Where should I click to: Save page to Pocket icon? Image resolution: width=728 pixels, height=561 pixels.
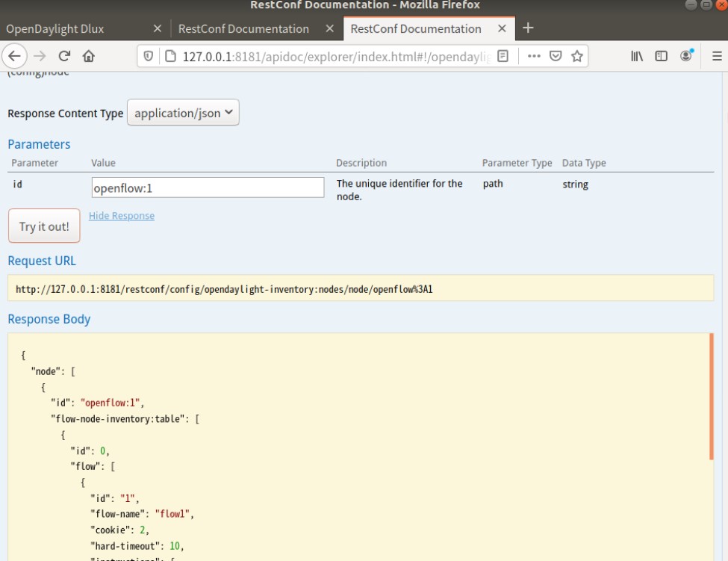[556, 56]
